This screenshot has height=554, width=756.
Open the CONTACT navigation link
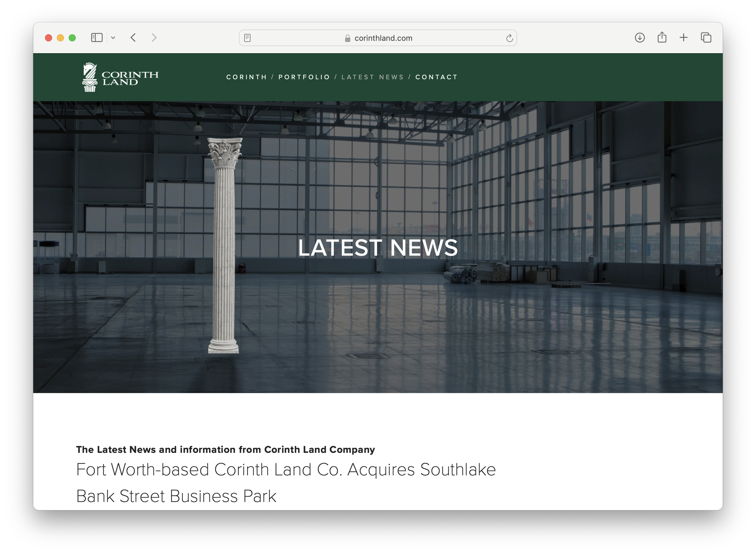tap(436, 77)
